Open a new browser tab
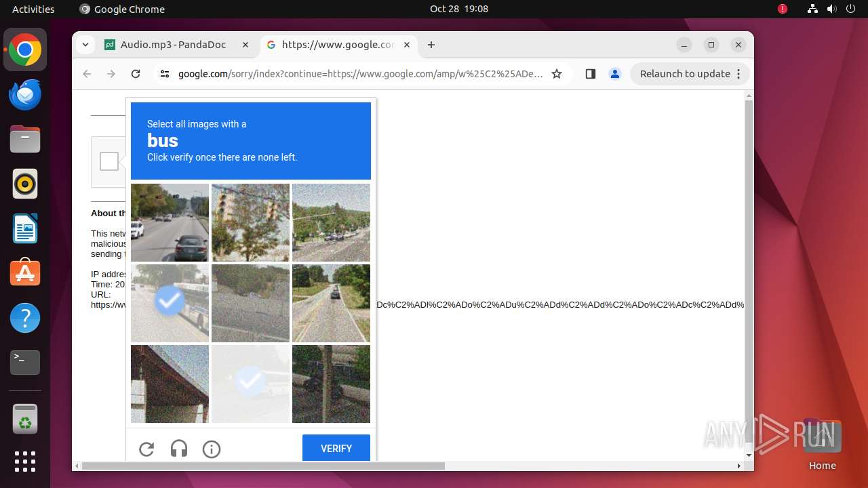The width and height of the screenshot is (868, 488). (x=431, y=45)
